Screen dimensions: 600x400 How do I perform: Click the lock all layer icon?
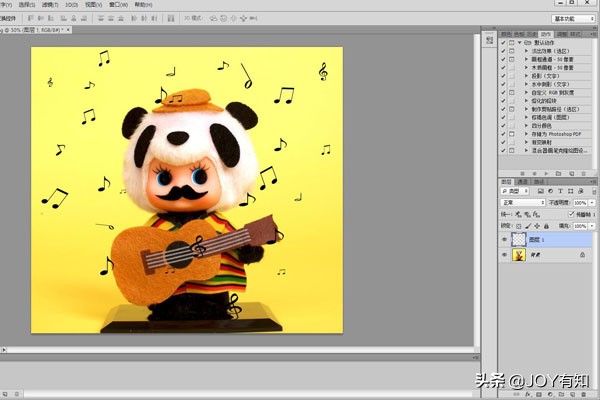546,226
